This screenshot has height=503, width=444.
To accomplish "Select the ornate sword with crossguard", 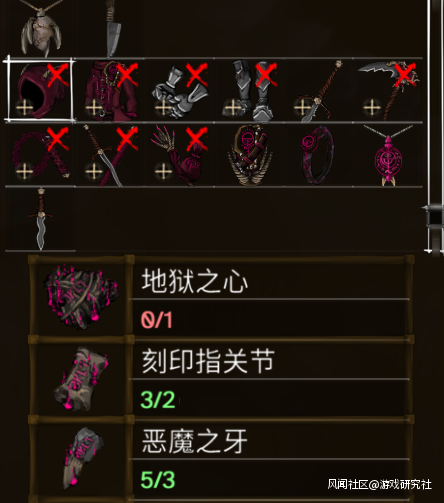I will (318, 90).
